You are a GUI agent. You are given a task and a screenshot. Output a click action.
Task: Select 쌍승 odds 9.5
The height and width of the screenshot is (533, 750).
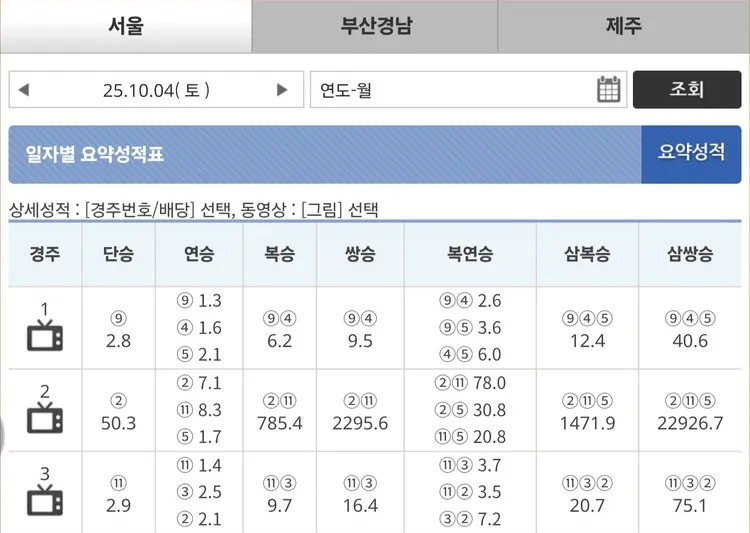(360, 341)
